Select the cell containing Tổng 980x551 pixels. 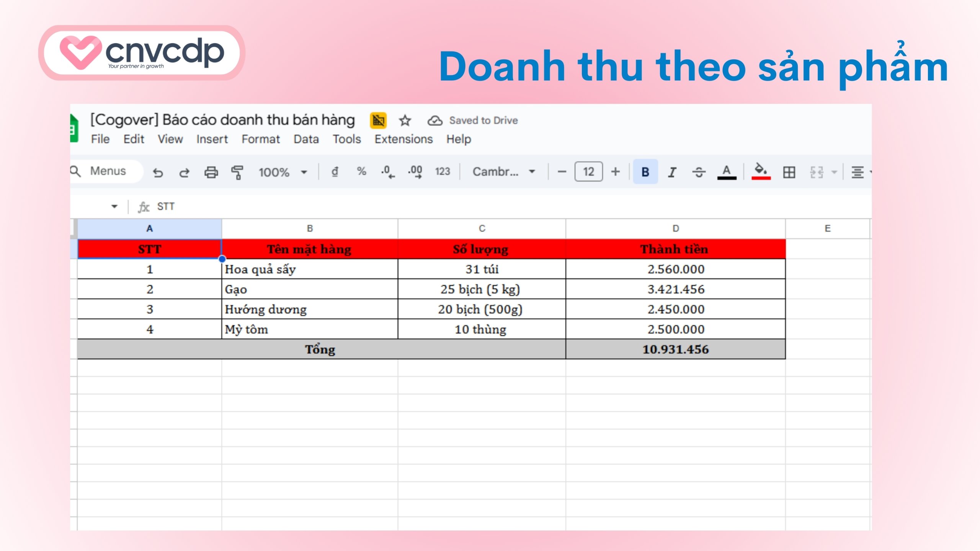pyautogui.click(x=321, y=349)
